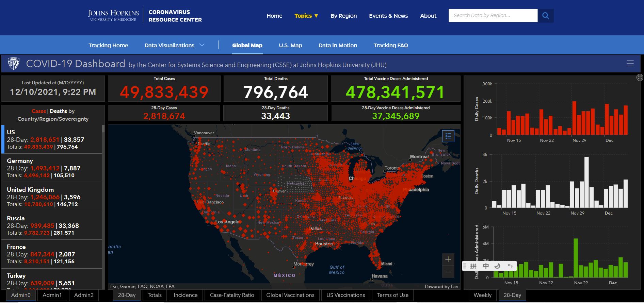Screen dimensions: 644x303
Task: Select the Admin0 tab
Action: (x=21, y=295)
